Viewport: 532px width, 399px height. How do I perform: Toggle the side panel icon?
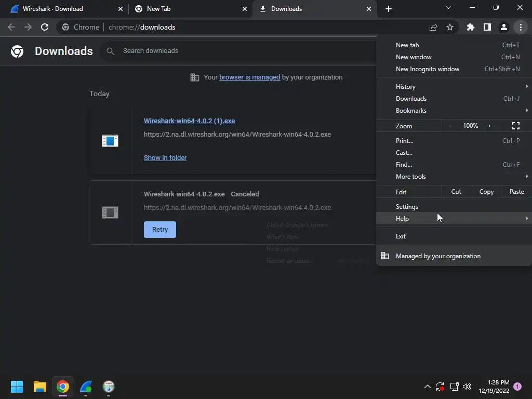tap(487, 27)
